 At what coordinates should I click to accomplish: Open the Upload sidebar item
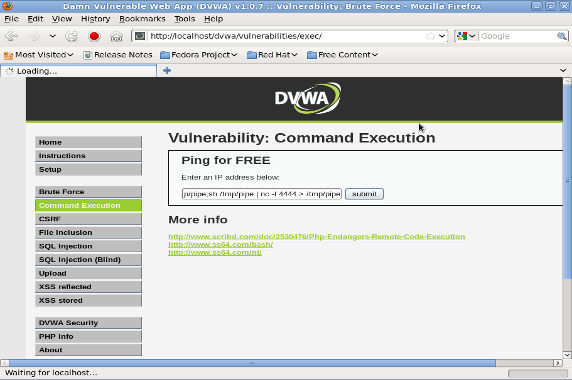(x=88, y=273)
